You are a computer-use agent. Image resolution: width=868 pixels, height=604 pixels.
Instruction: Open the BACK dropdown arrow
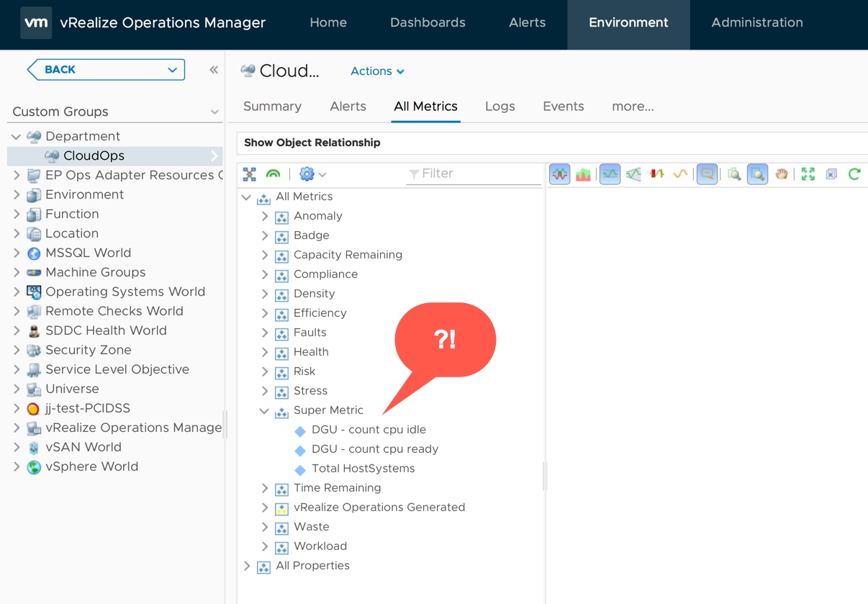pyautogui.click(x=172, y=70)
